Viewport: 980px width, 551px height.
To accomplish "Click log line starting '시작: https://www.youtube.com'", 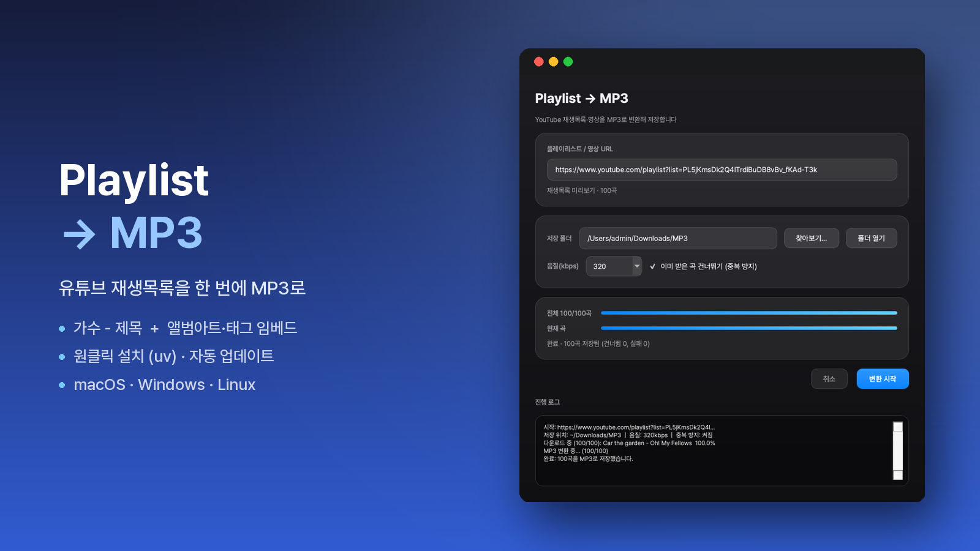I will pos(629,427).
